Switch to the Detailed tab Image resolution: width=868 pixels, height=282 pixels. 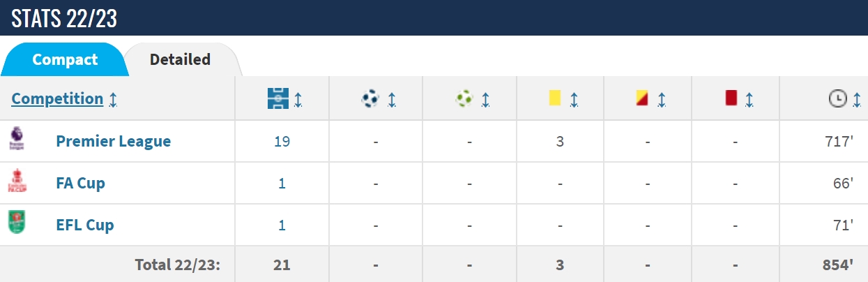coord(180,59)
